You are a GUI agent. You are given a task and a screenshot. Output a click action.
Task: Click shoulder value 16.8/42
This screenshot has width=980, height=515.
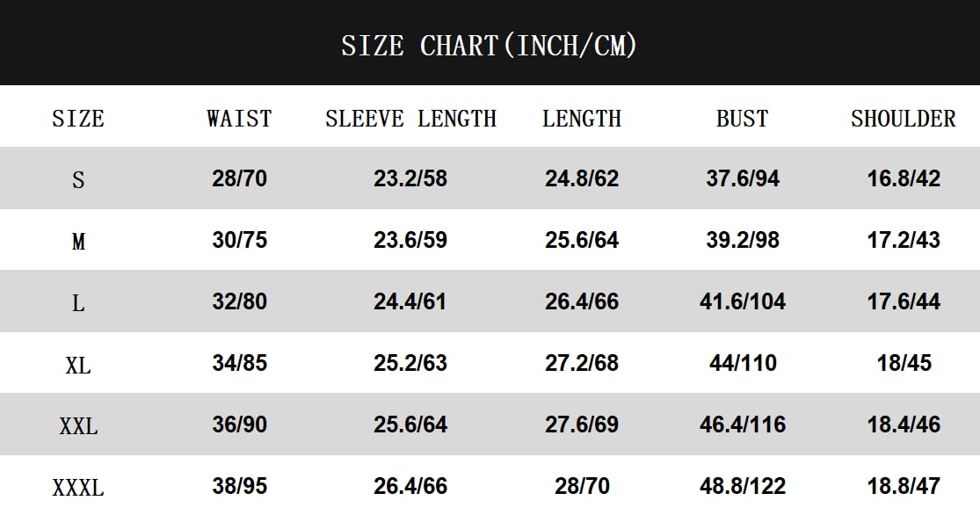pyautogui.click(x=904, y=178)
